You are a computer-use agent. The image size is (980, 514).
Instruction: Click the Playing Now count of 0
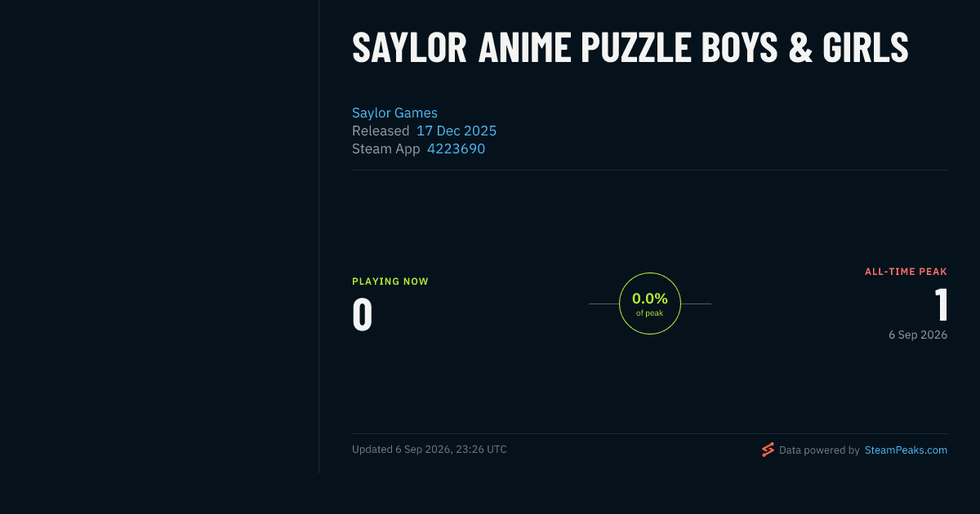click(x=363, y=315)
